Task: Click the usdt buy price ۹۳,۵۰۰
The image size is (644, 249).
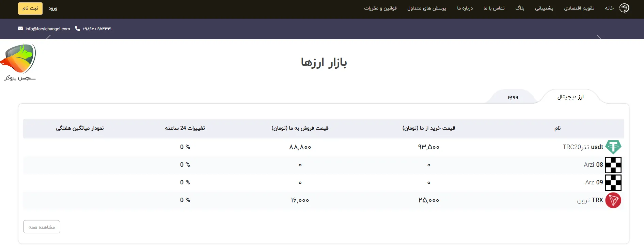Action: tap(429, 147)
